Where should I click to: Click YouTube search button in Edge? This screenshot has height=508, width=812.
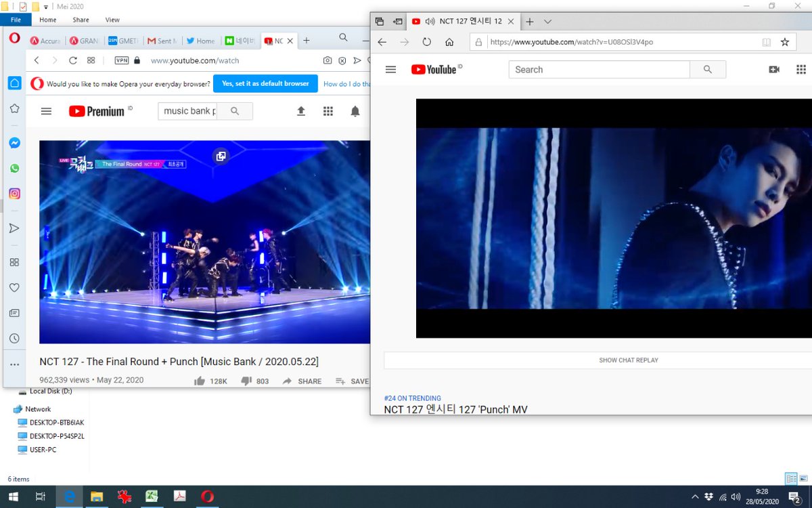tap(708, 70)
